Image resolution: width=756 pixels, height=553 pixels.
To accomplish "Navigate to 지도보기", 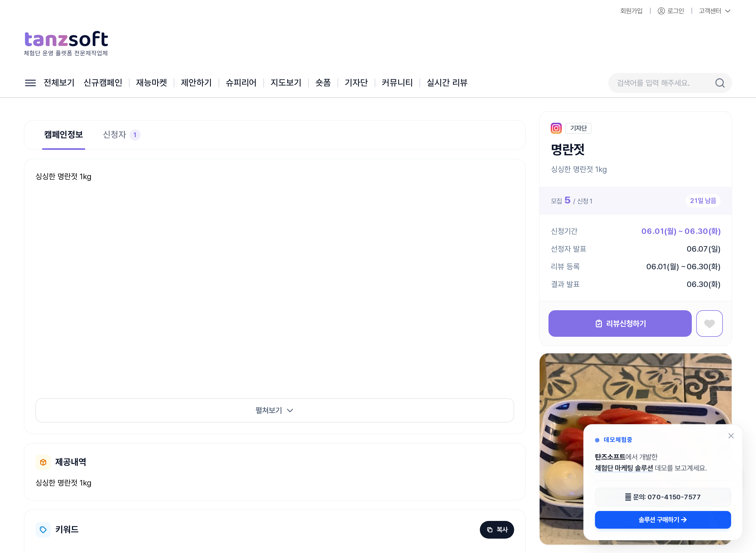I will tap(286, 83).
